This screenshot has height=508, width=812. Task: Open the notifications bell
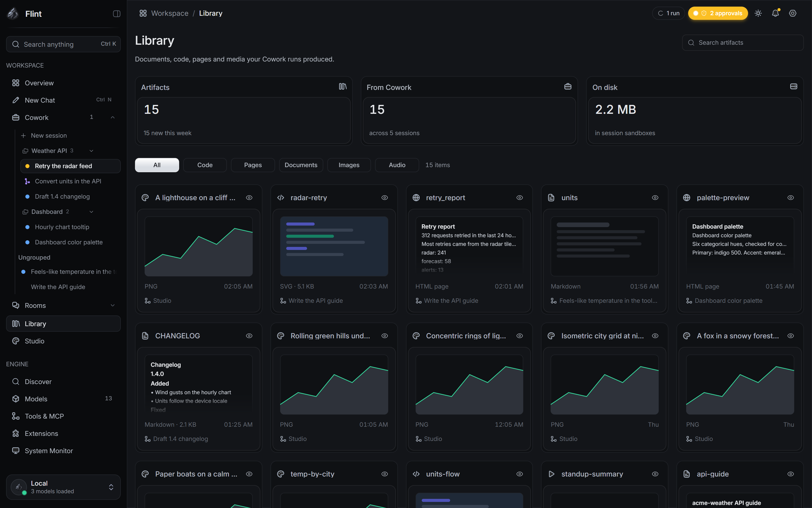pyautogui.click(x=775, y=13)
